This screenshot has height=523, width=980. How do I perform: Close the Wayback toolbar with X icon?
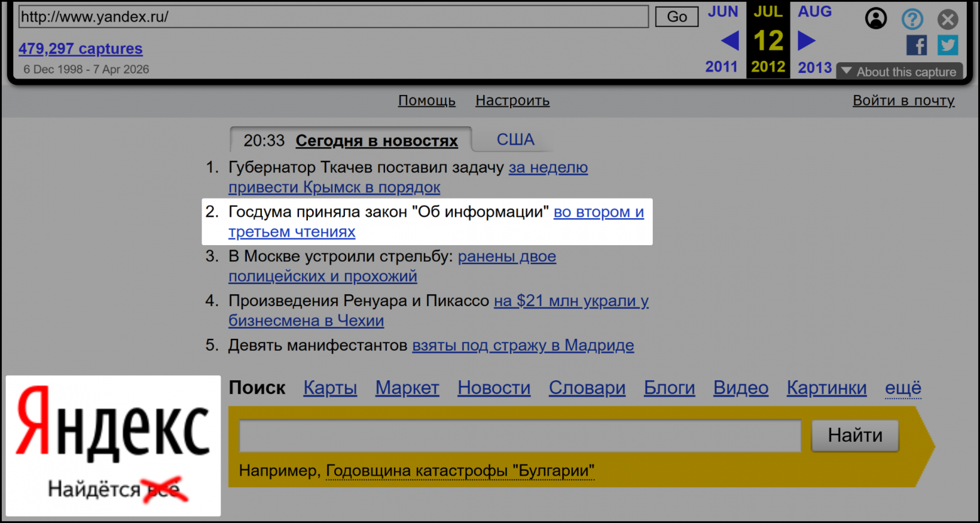(948, 19)
